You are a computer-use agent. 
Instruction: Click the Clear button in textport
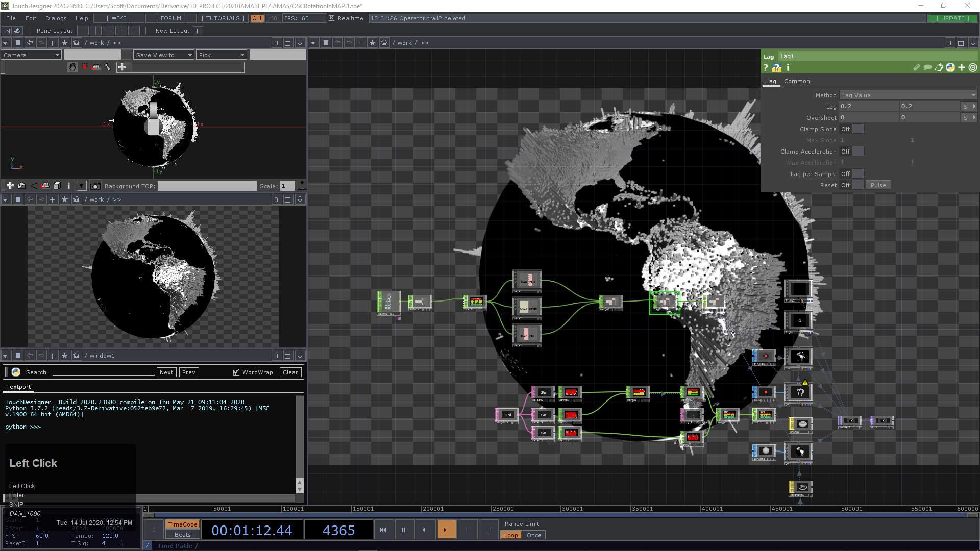click(x=290, y=373)
